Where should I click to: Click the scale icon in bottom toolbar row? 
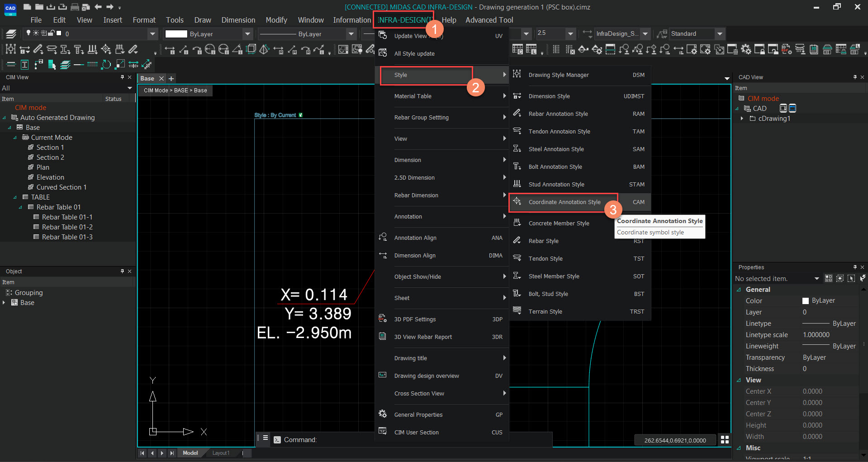[120, 65]
